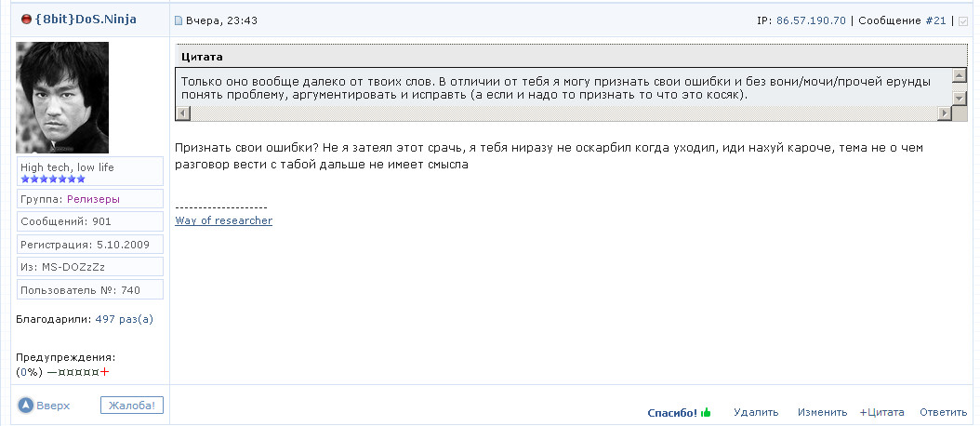Click the quote box scroll down arrow
This screenshot has width=980, height=426.
[960, 99]
